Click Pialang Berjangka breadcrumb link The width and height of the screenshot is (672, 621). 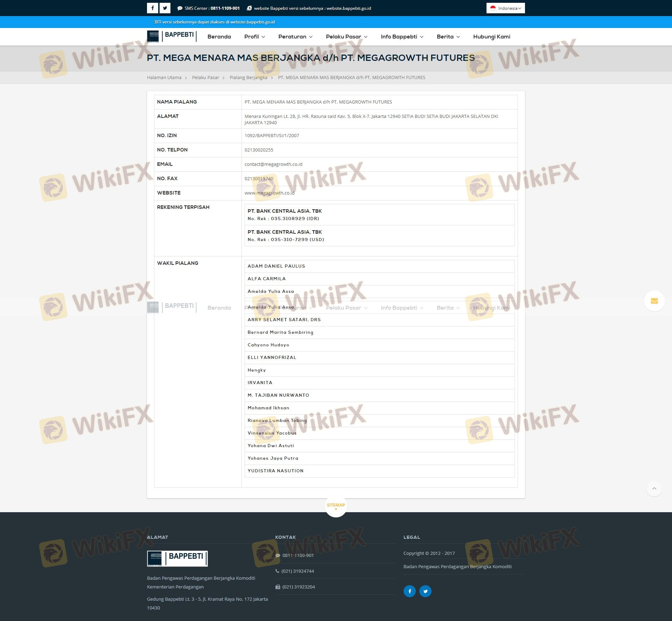tap(248, 78)
